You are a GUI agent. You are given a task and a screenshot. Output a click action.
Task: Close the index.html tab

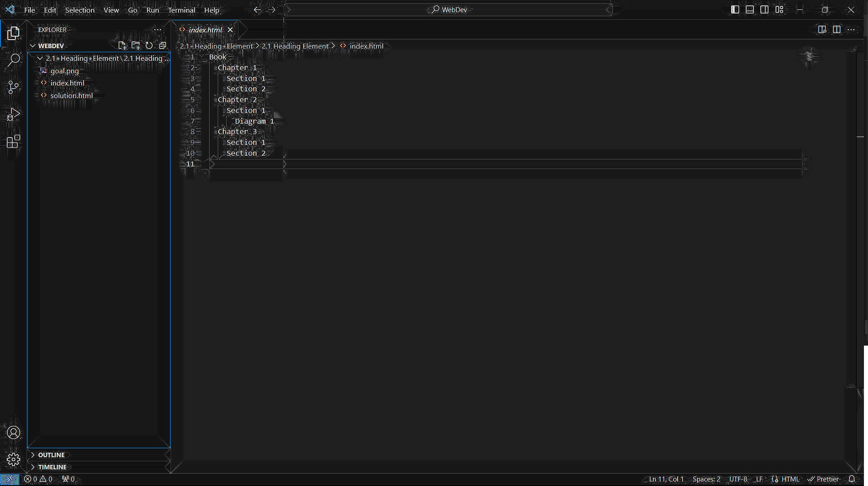coord(230,30)
